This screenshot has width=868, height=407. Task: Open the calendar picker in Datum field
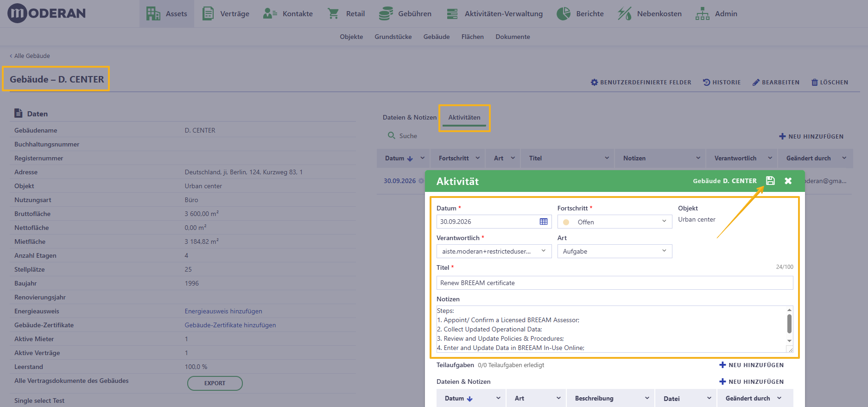(544, 222)
